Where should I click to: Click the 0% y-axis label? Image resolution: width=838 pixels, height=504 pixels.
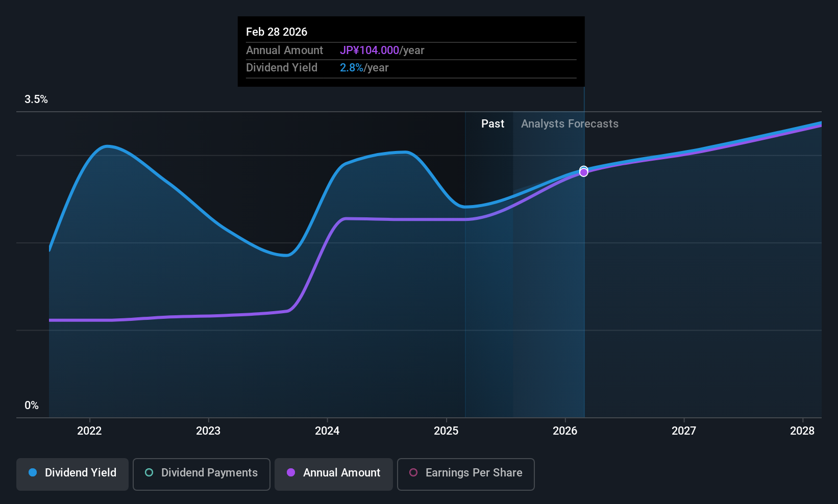pos(32,406)
